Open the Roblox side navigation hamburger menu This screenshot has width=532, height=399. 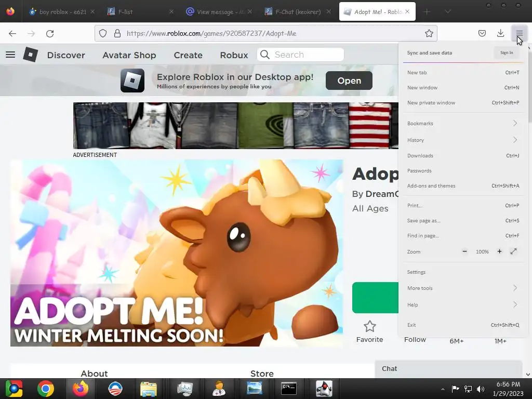[10, 55]
